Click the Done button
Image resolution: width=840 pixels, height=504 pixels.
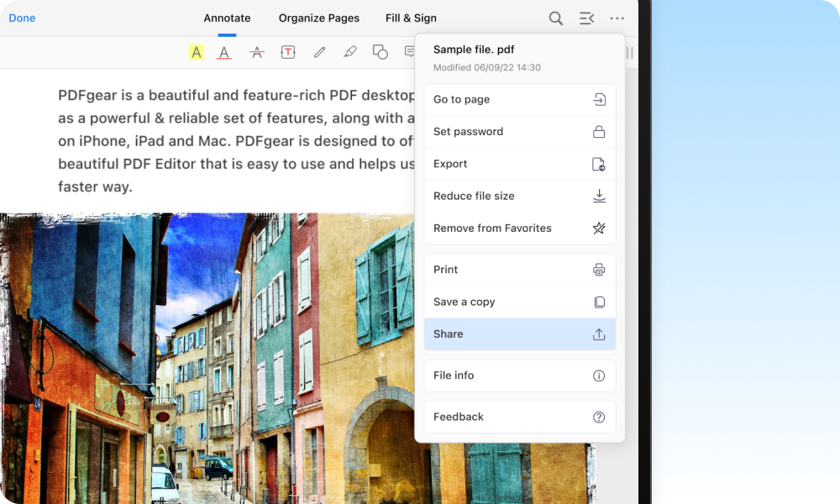[x=22, y=18]
